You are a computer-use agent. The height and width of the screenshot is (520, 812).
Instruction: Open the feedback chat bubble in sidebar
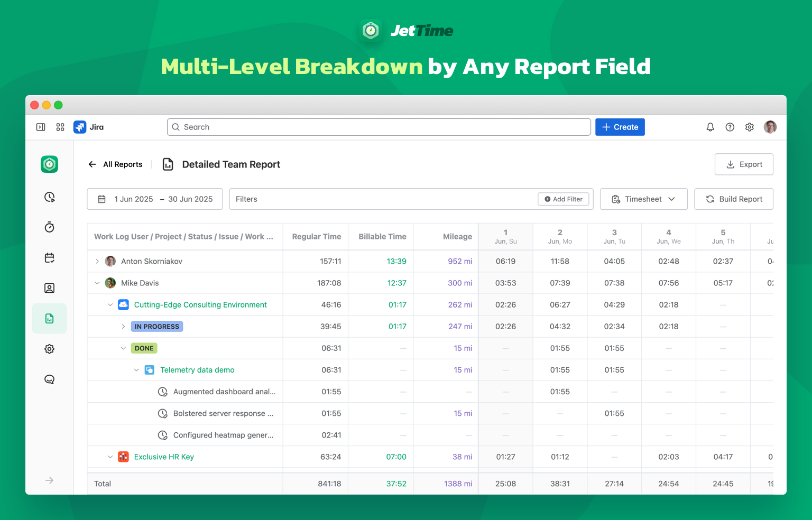(49, 379)
